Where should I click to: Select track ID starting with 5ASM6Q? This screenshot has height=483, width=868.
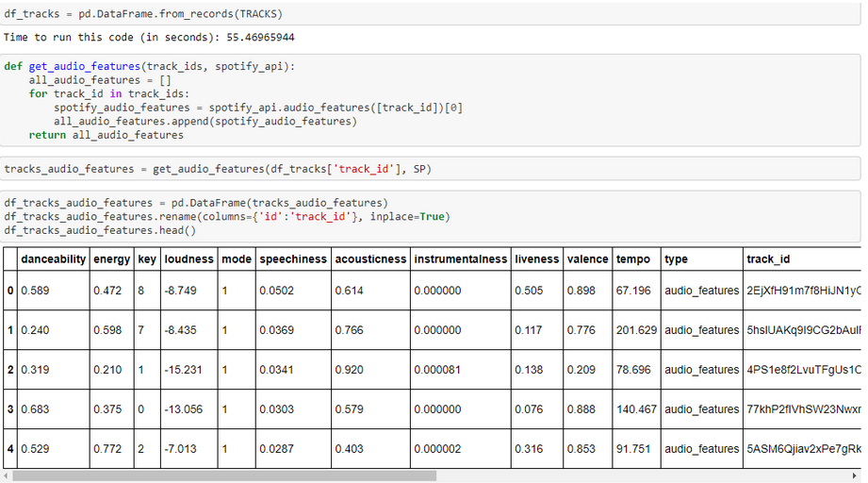(x=803, y=449)
